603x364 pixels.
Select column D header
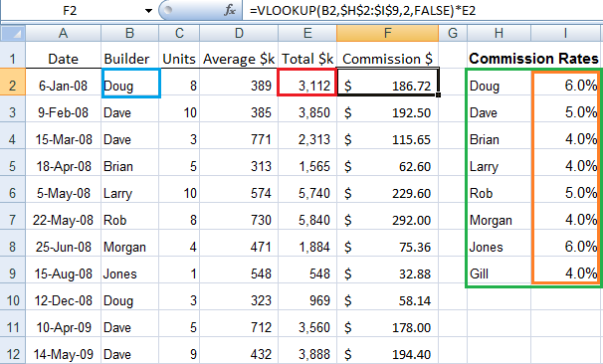(239, 33)
